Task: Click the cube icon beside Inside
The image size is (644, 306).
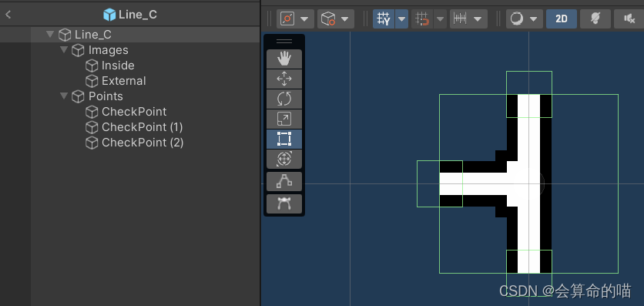Action: [92, 66]
